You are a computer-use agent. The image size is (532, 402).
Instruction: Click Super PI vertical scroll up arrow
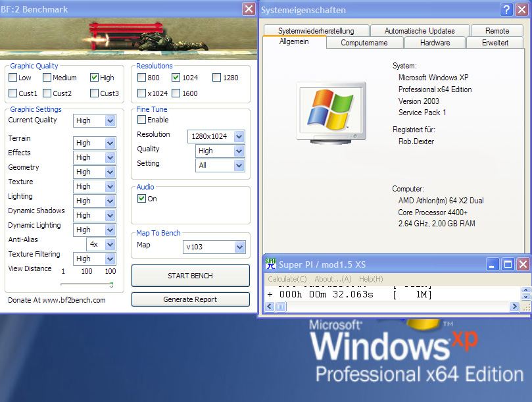click(525, 289)
